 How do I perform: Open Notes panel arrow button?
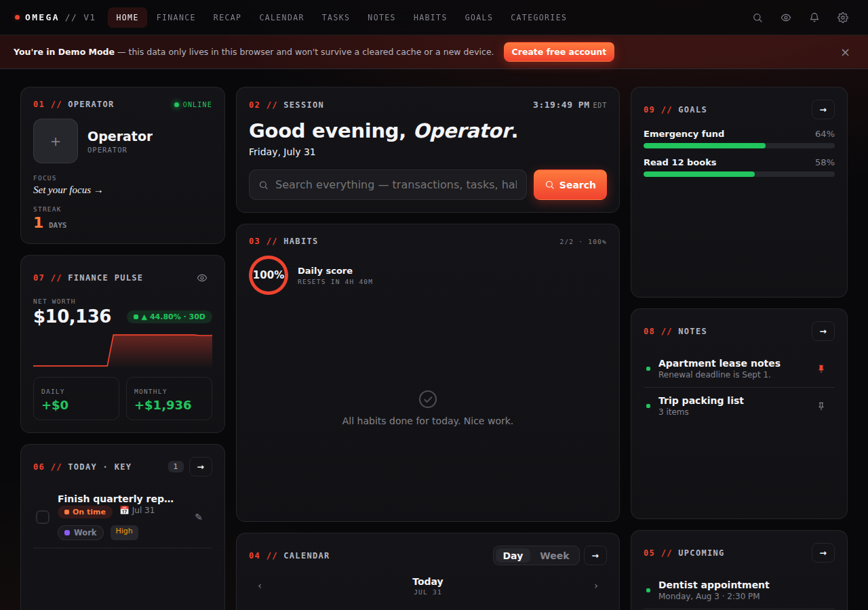[x=823, y=331]
